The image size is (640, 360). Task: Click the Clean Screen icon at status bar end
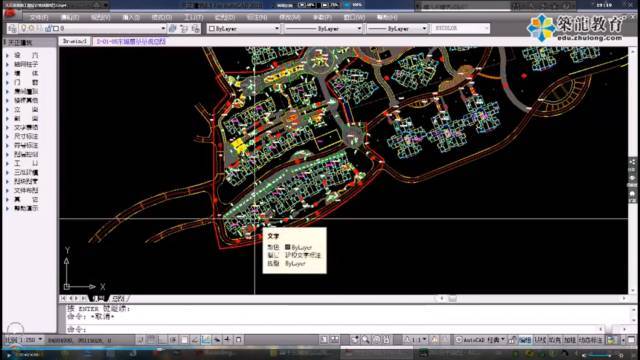631,340
